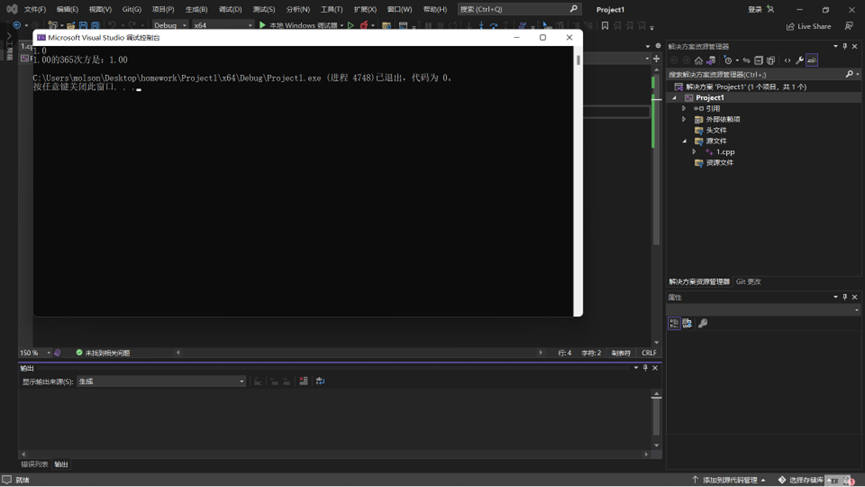This screenshot has height=487, width=865.
Task: Click the pending changes filter clock icon
Action: (728, 61)
